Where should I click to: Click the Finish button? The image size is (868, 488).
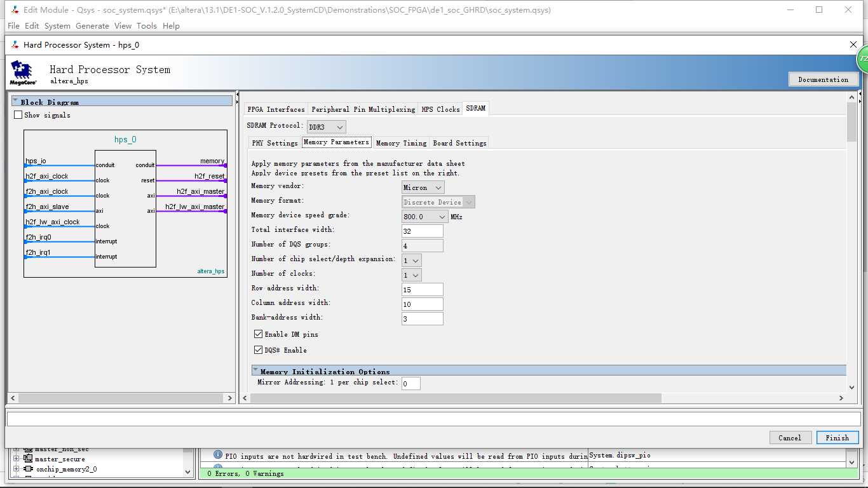[x=837, y=438]
